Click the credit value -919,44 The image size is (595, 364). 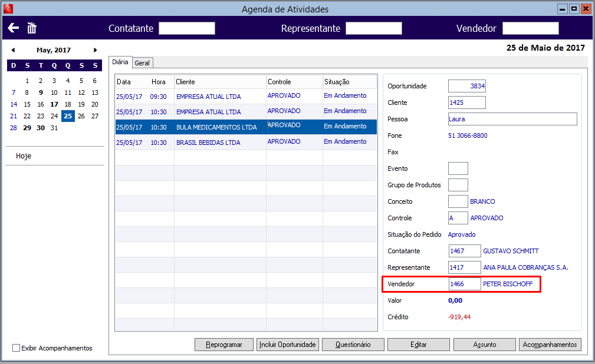459,317
